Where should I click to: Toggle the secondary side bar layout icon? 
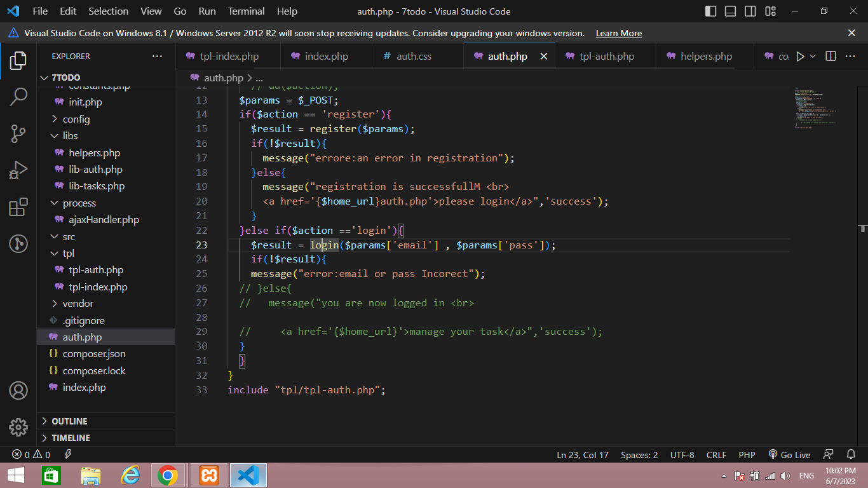coord(750,11)
